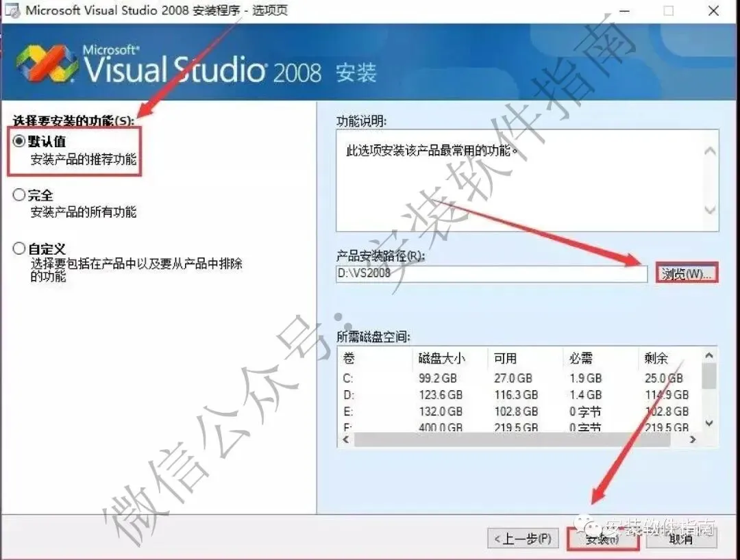Click the 此选项安装该产品最常用的功能 description text
This screenshot has height=560, width=740.
(432, 151)
